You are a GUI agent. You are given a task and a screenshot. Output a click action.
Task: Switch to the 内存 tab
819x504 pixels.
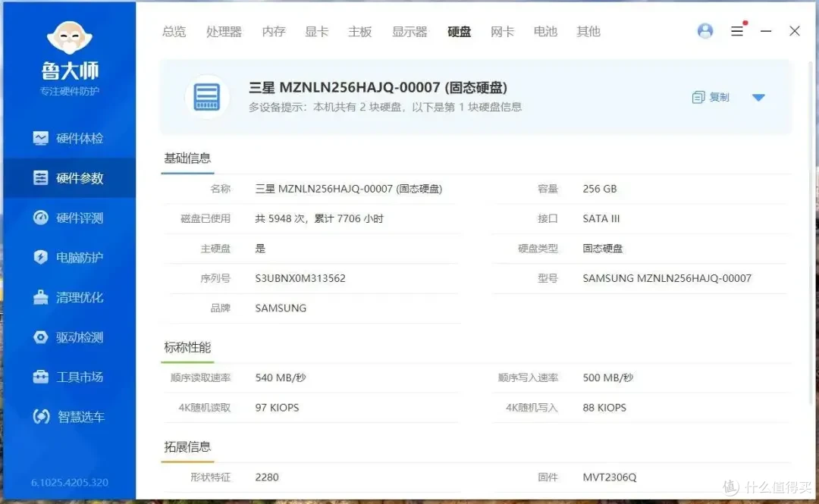pyautogui.click(x=274, y=32)
